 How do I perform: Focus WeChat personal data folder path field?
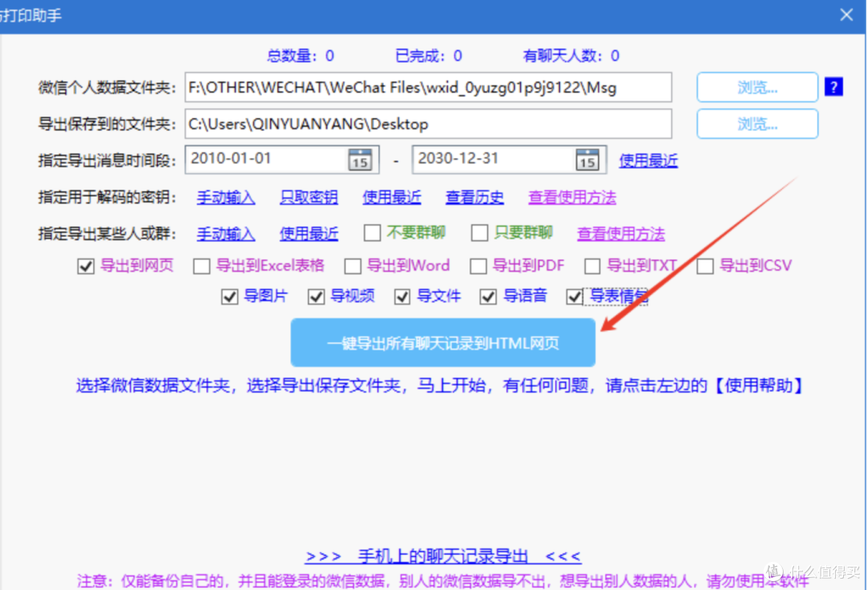point(428,87)
